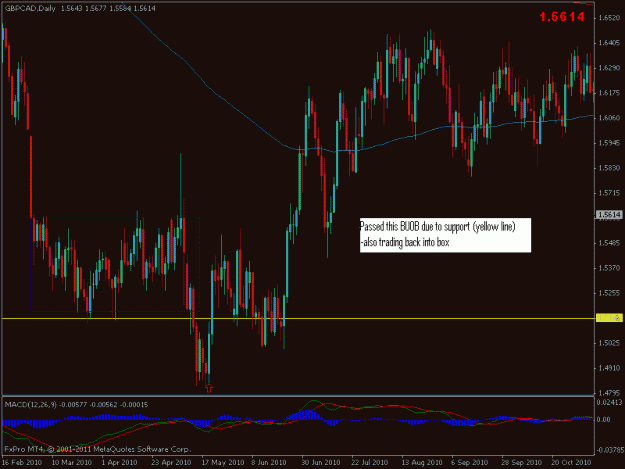Click the 1.5025 price level label
Viewport: 625px width, 469px height.
coord(609,343)
